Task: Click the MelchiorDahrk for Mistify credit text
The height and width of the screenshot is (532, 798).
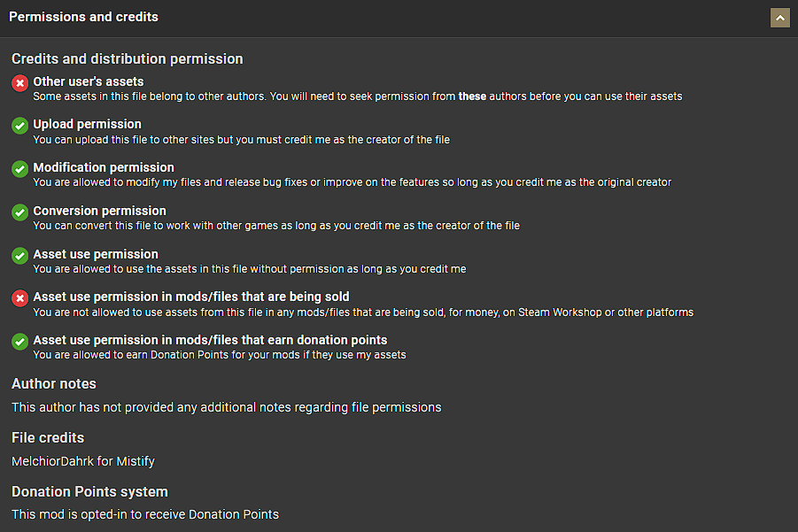Action: 83,460
